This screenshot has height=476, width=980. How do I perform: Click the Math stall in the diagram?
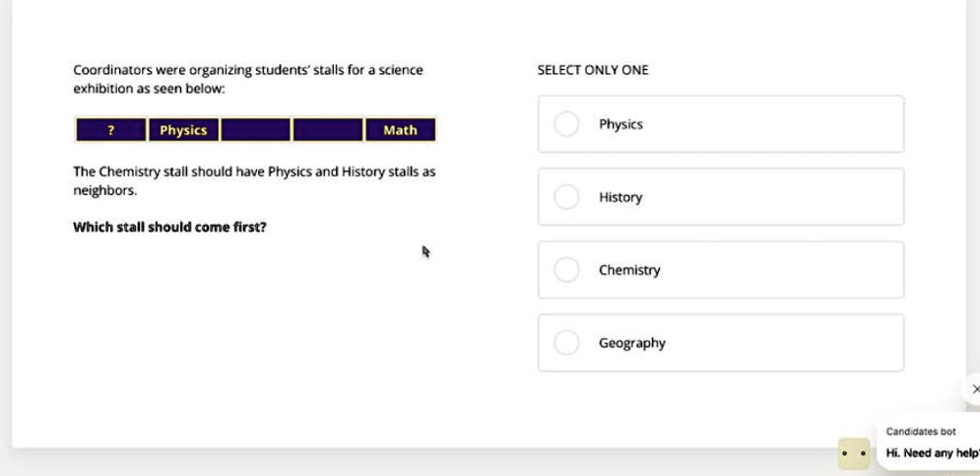[400, 130]
